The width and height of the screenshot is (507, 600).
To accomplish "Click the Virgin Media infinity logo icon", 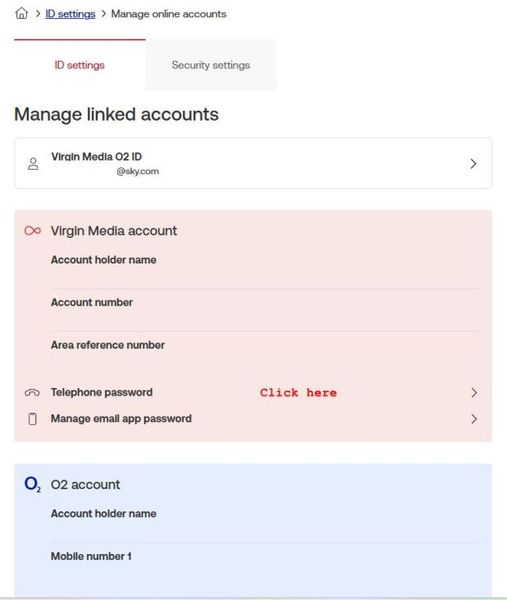I will [33, 231].
